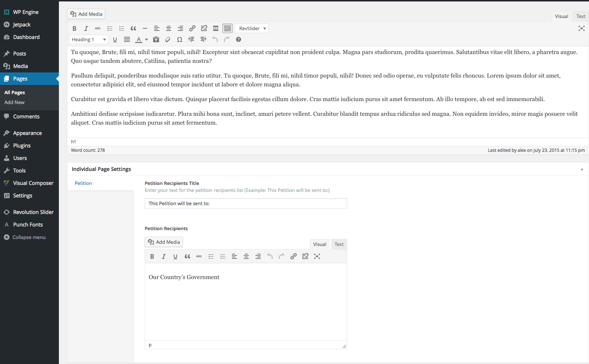
Task: Align text left in main editor toolbar
Action: click(x=157, y=28)
